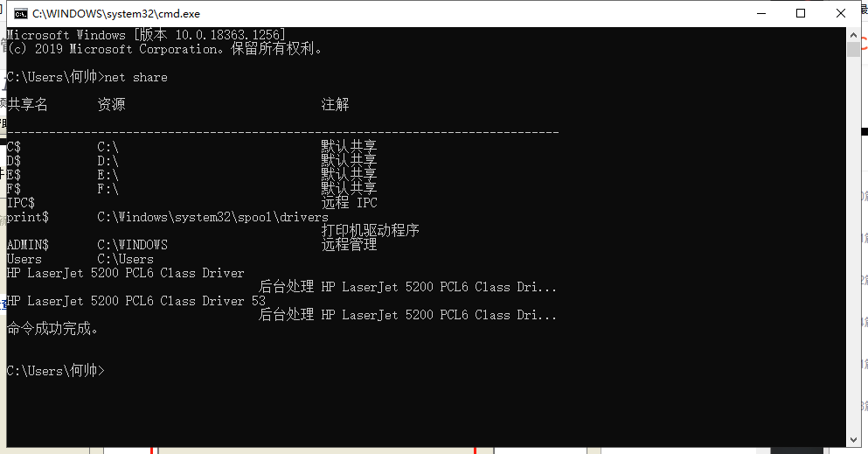The image size is (868, 454).
Task: Click the print$ share name entry
Action: (28, 217)
